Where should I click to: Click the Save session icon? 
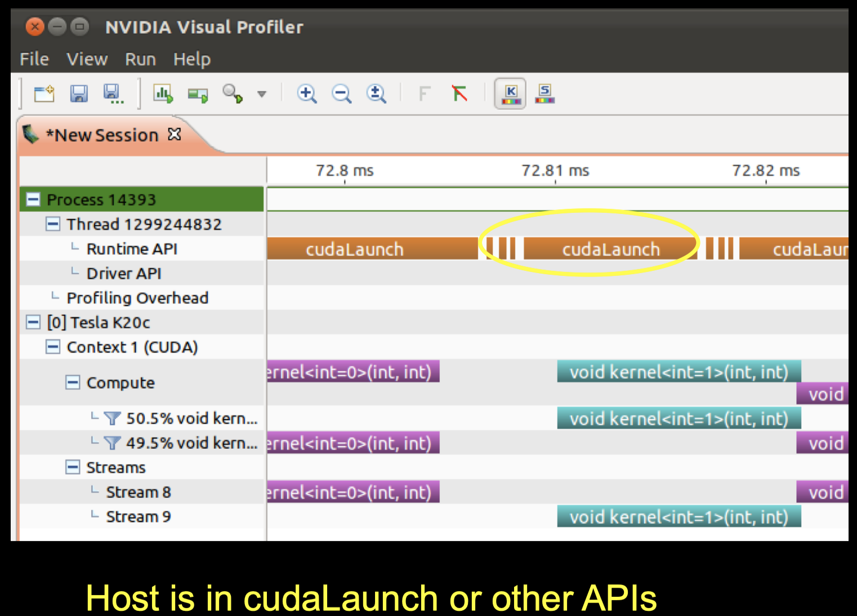point(79,93)
